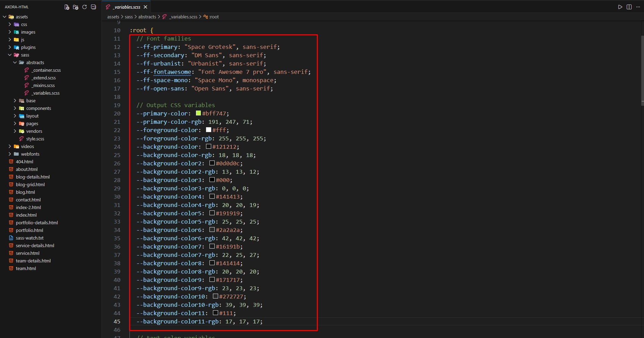The height and width of the screenshot is (338, 644).
Task: Close the _variables.scss tab
Action: [x=145, y=7]
